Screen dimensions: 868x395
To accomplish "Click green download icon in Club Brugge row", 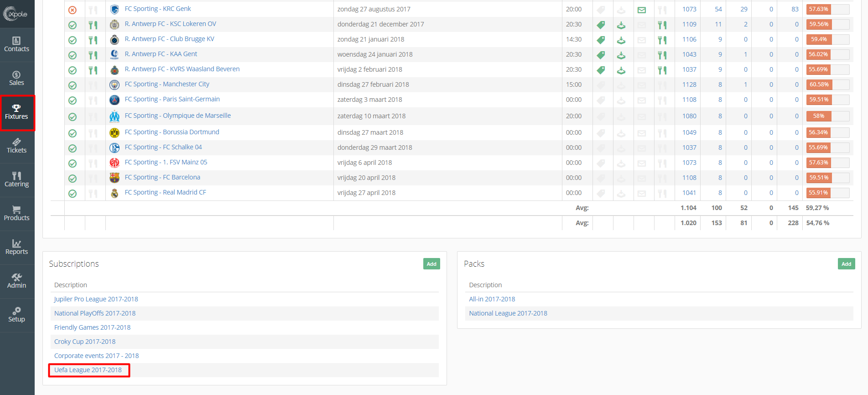I will point(621,40).
